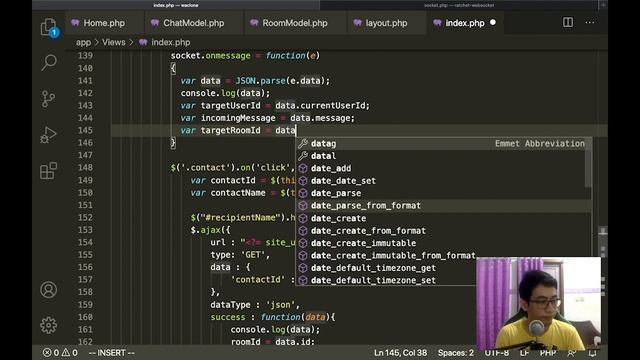The width and height of the screenshot is (640, 360).
Task: Choose date_parse_from_format suggestion
Action: point(442,205)
